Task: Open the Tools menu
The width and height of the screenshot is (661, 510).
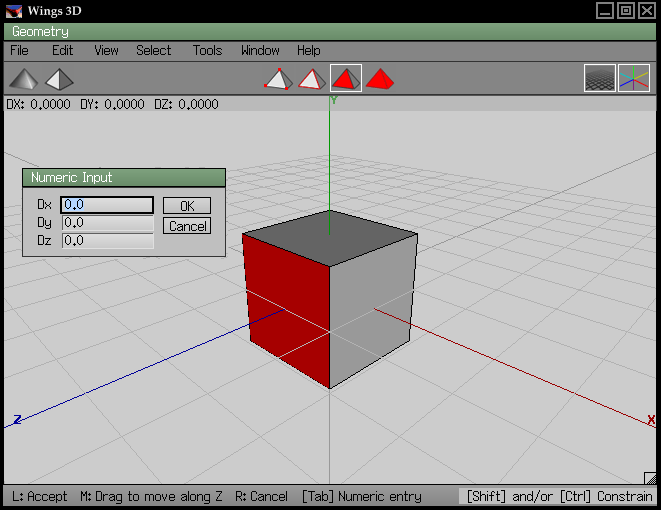Action: point(207,51)
